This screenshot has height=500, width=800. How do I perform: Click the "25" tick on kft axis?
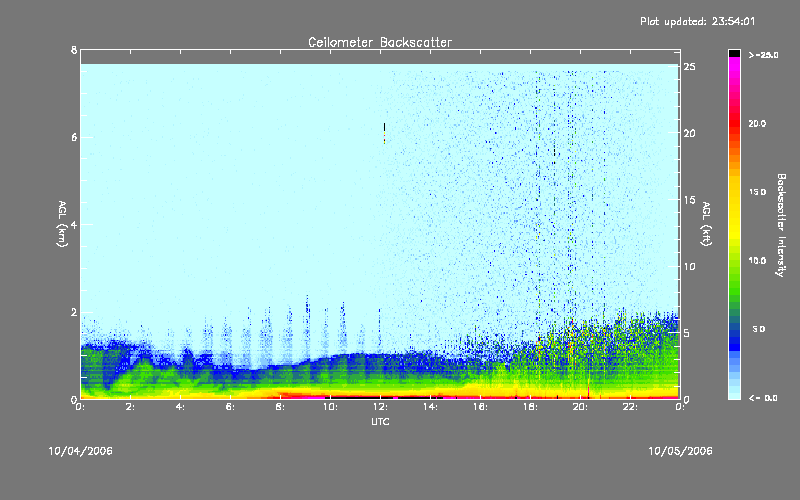pos(690,67)
